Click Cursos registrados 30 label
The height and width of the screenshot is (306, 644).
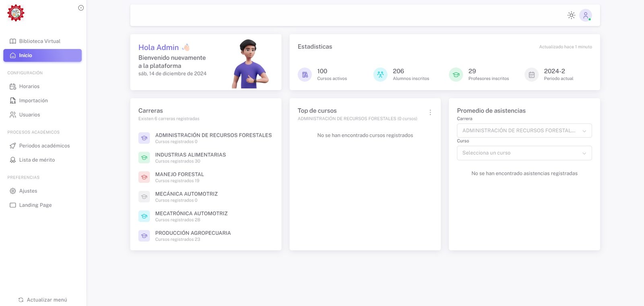(178, 161)
